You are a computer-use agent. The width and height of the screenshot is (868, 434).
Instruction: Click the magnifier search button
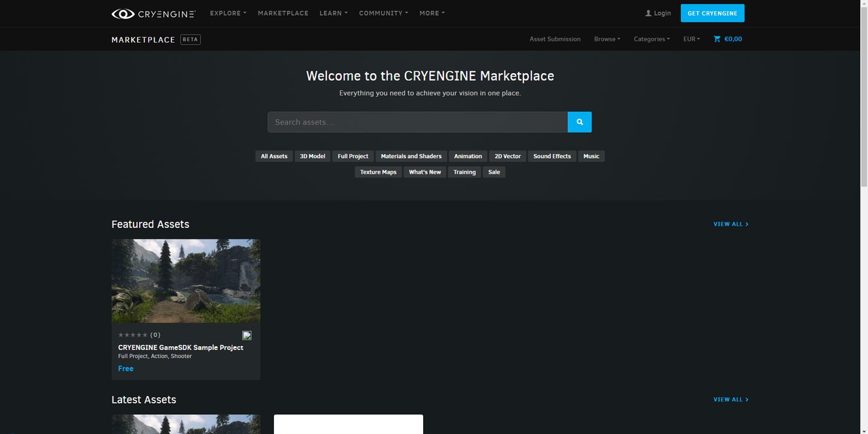click(x=580, y=122)
